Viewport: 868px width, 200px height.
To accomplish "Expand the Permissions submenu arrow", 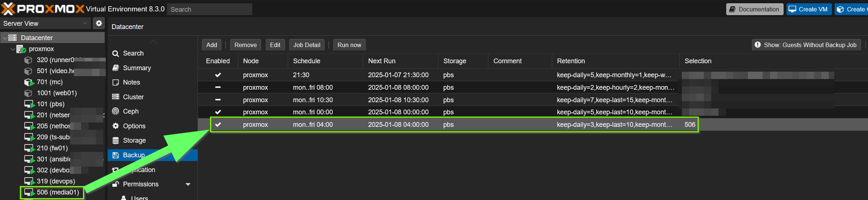I will 188,184.
